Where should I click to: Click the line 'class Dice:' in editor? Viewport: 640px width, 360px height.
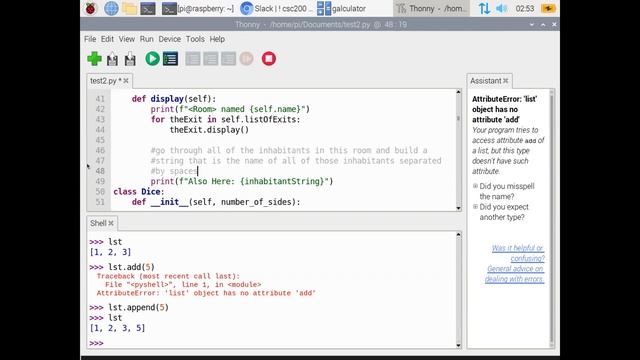click(x=139, y=192)
